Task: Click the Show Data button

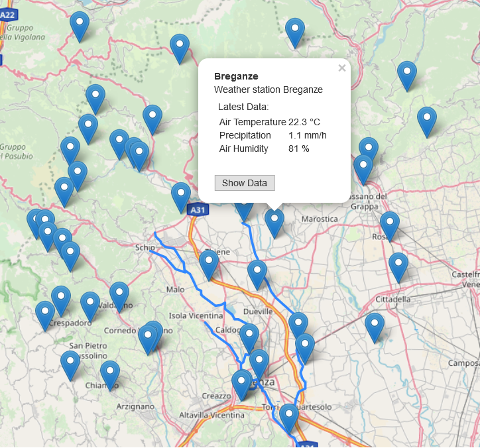Action: point(245,183)
